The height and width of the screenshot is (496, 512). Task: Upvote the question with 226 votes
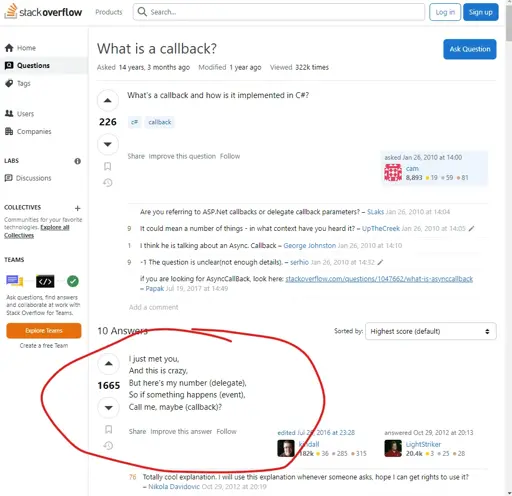tap(107, 100)
